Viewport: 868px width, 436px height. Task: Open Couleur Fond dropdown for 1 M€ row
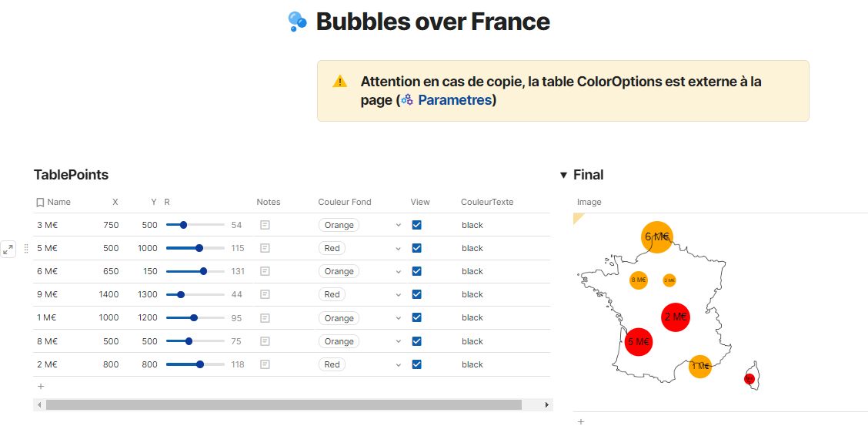pyautogui.click(x=398, y=318)
